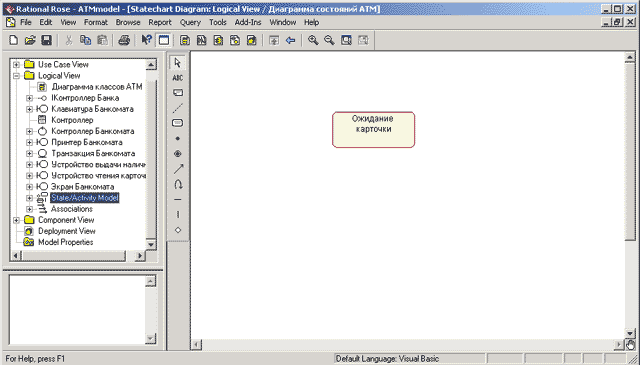The image size is (640, 365).
Task: Open the Format menu
Action: tap(96, 22)
